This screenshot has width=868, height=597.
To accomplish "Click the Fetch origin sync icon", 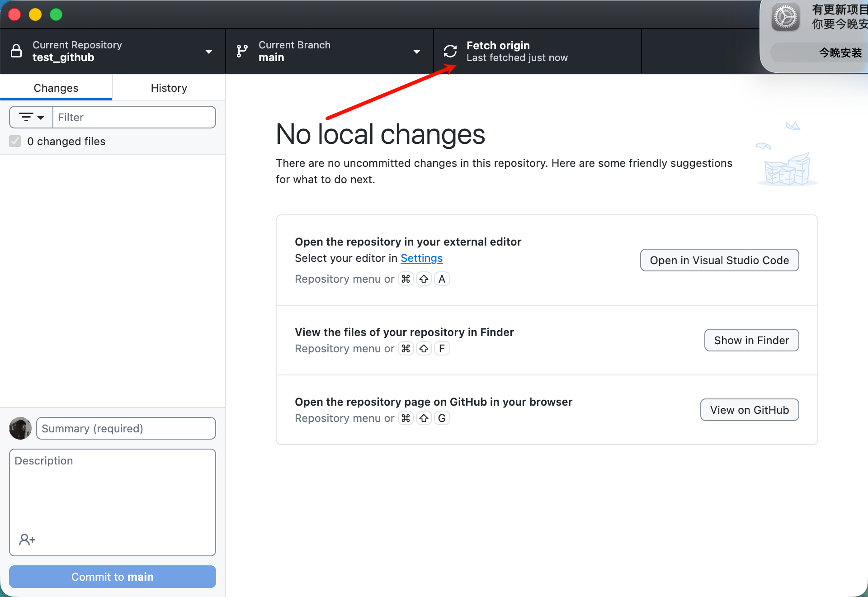I will tap(450, 51).
